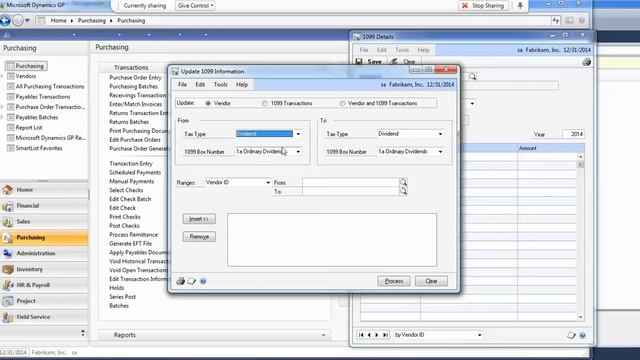Open the Select Checks transaction link
The width and height of the screenshot is (640, 360).
pyautogui.click(x=126, y=190)
